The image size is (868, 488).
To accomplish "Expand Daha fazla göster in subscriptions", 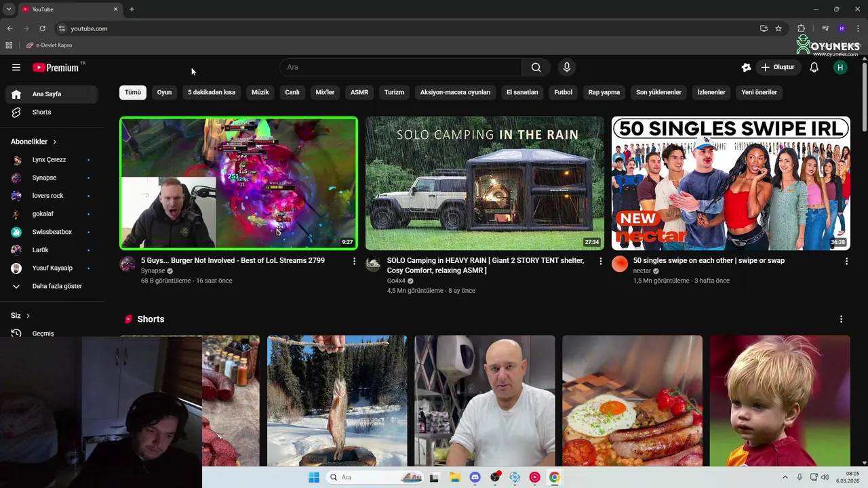I will [52, 286].
